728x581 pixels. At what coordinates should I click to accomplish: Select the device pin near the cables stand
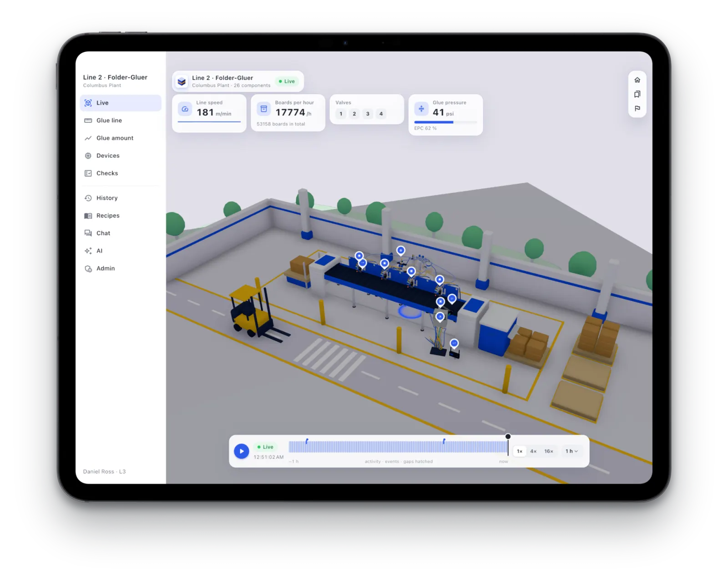(454, 343)
